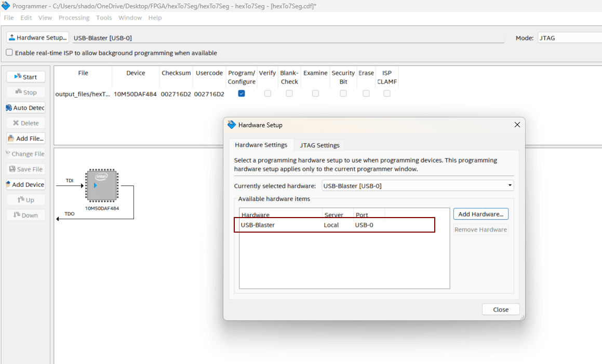Screen dimensions: 602x364
Task: Open the Processing menu
Action: 74,18
